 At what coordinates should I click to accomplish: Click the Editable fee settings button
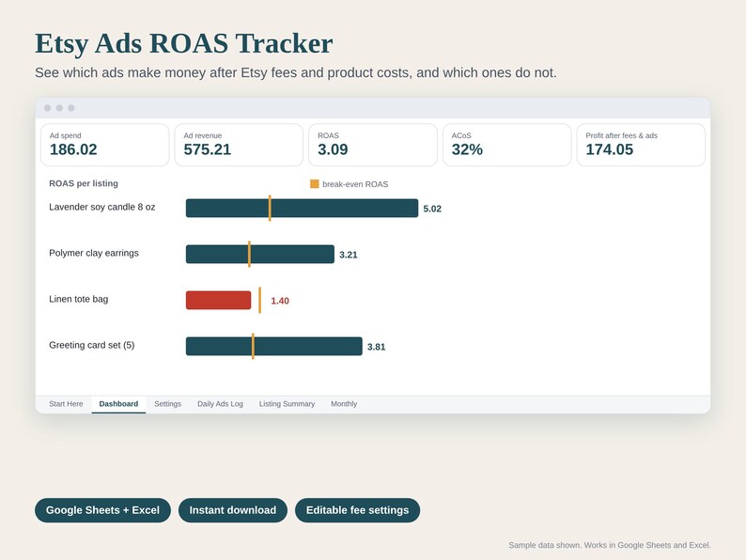tap(357, 510)
